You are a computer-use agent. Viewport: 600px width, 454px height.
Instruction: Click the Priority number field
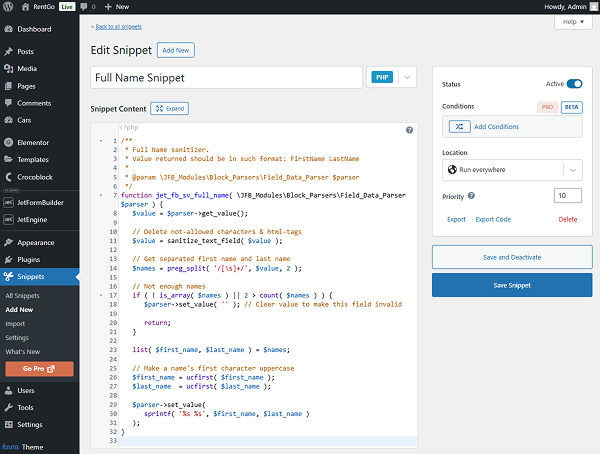tap(566, 196)
